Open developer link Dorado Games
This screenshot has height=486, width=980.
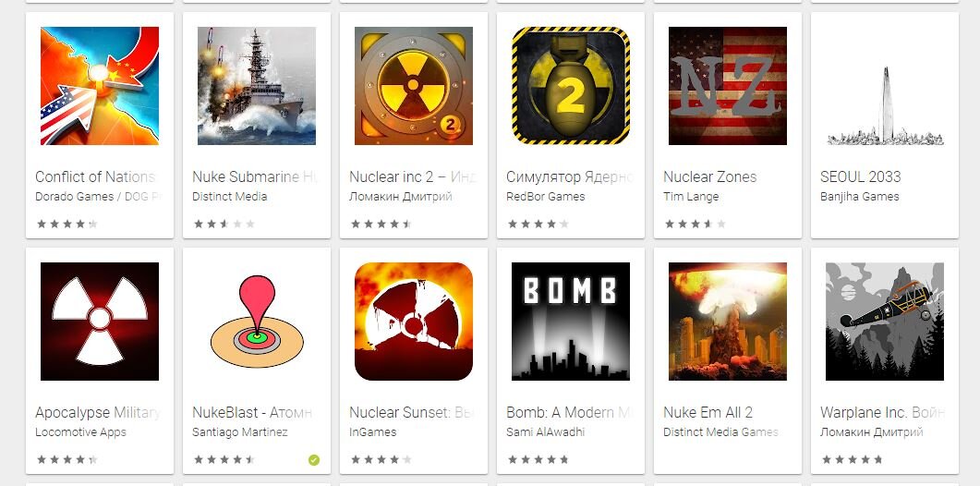pos(75,197)
